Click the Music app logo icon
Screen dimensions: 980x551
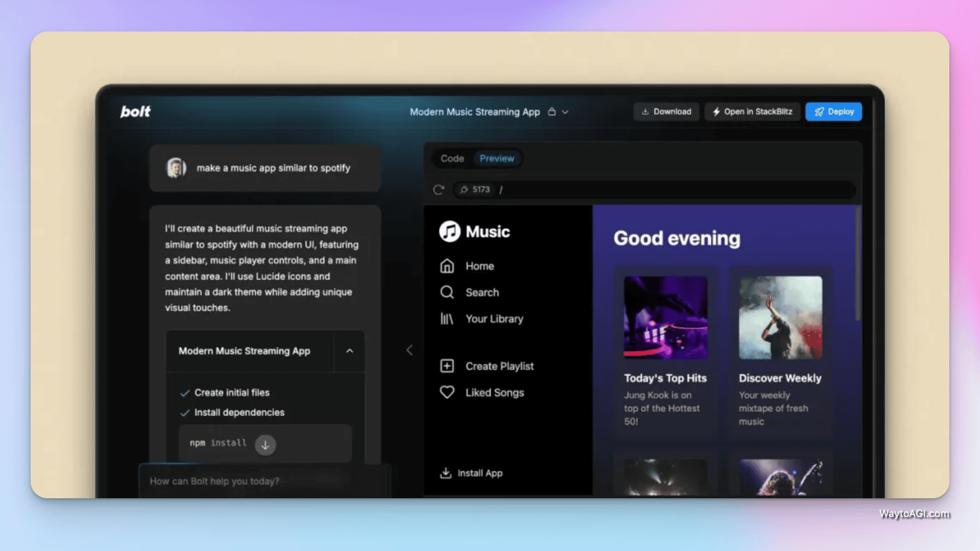(x=450, y=231)
